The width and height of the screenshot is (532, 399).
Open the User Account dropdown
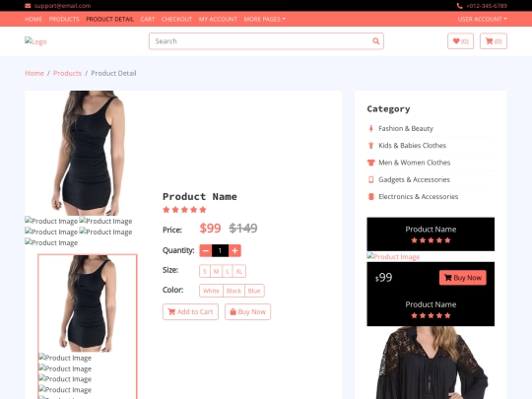coord(482,19)
